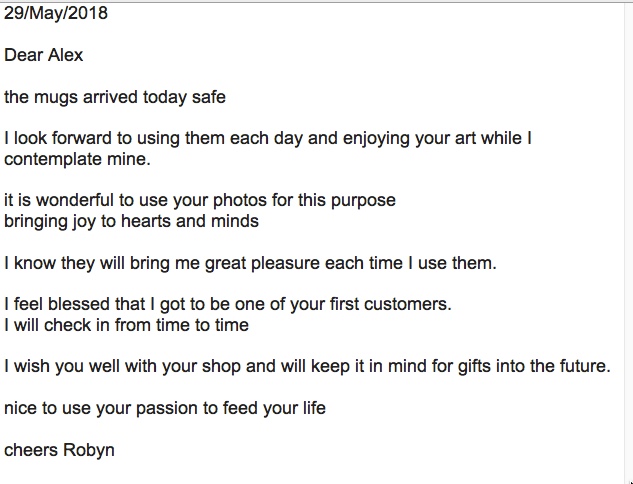Image resolution: width=633 pixels, height=484 pixels.
Task: Click the date line 29/May/2018
Action: point(56,13)
